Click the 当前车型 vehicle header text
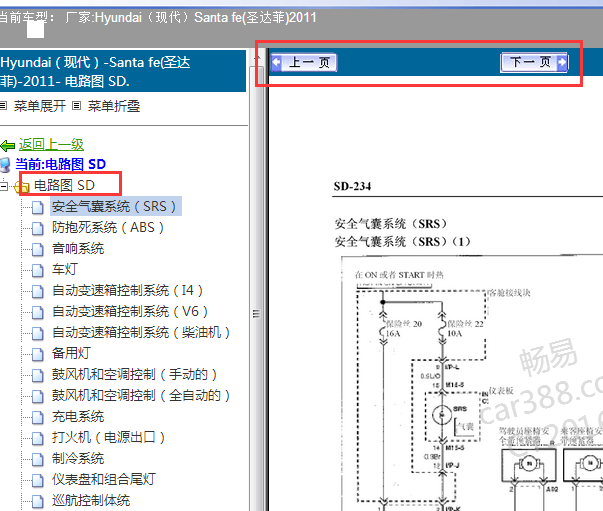Image resolution: width=603 pixels, height=511 pixels. [x=158, y=17]
